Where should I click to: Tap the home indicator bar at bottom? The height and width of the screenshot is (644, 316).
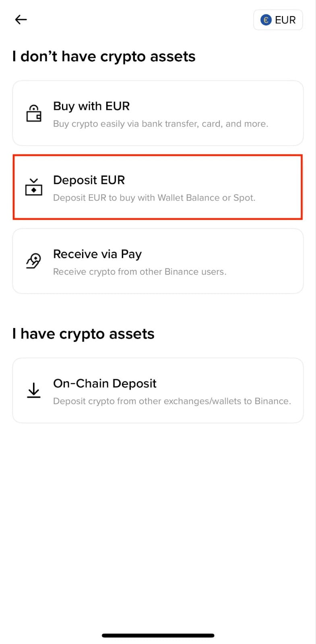(158, 636)
